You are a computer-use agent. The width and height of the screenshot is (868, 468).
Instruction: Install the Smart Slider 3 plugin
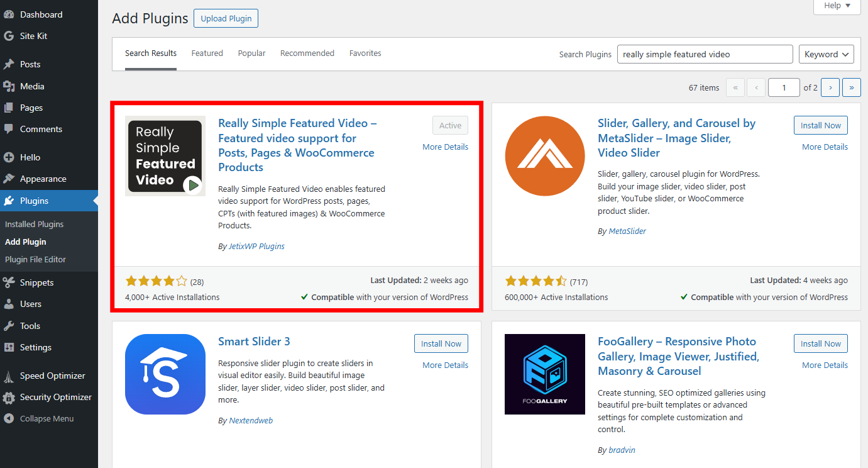point(441,343)
